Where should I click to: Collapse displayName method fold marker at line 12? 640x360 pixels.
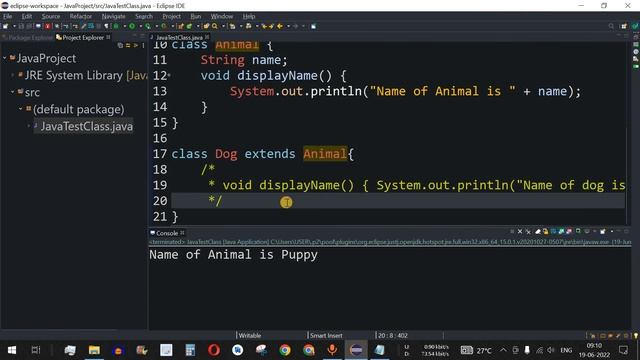coord(169,76)
